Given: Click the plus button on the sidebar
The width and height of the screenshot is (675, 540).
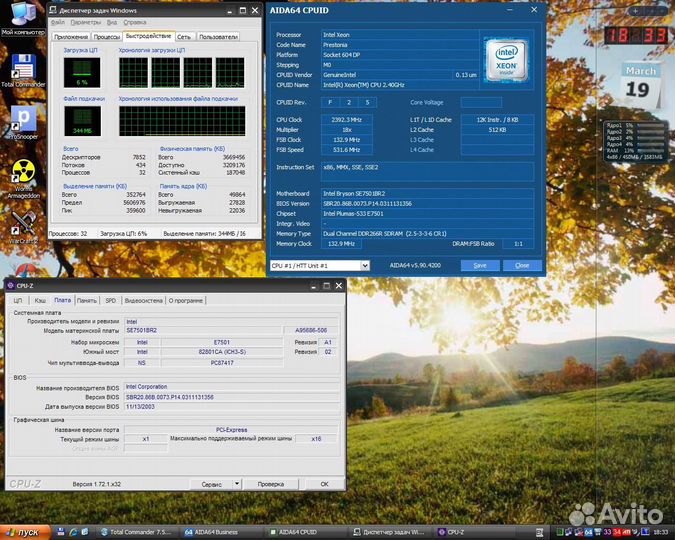Looking at the screenshot, I should click(635, 11).
